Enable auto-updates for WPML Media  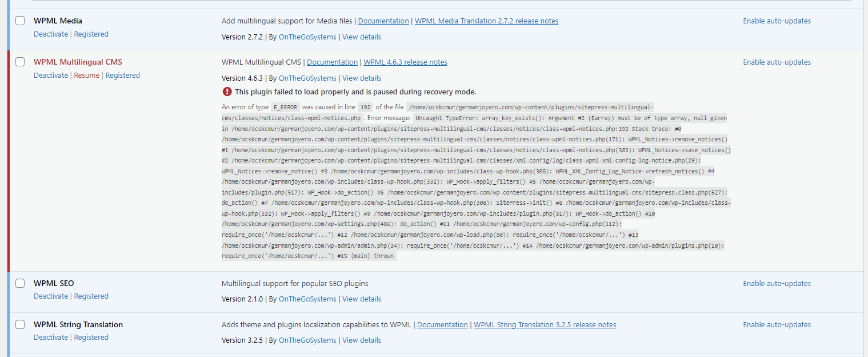click(777, 21)
